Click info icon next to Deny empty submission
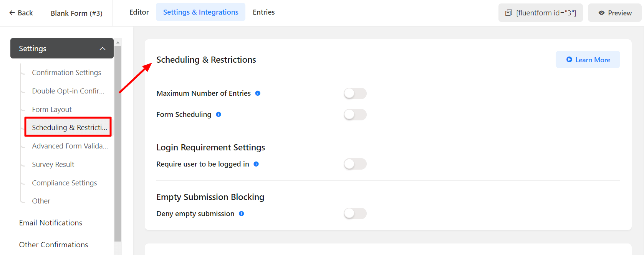The width and height of the screenshot is (644, 255). point(242,214)
